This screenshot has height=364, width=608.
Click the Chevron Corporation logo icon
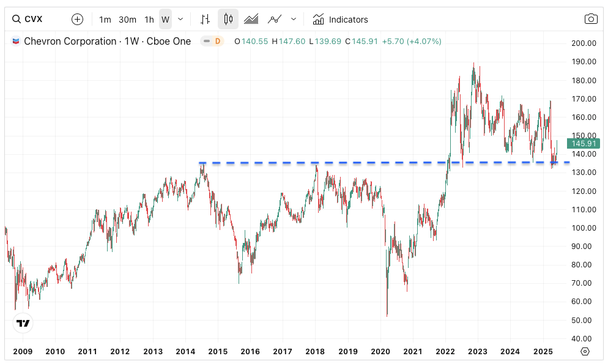coord(16,41)
